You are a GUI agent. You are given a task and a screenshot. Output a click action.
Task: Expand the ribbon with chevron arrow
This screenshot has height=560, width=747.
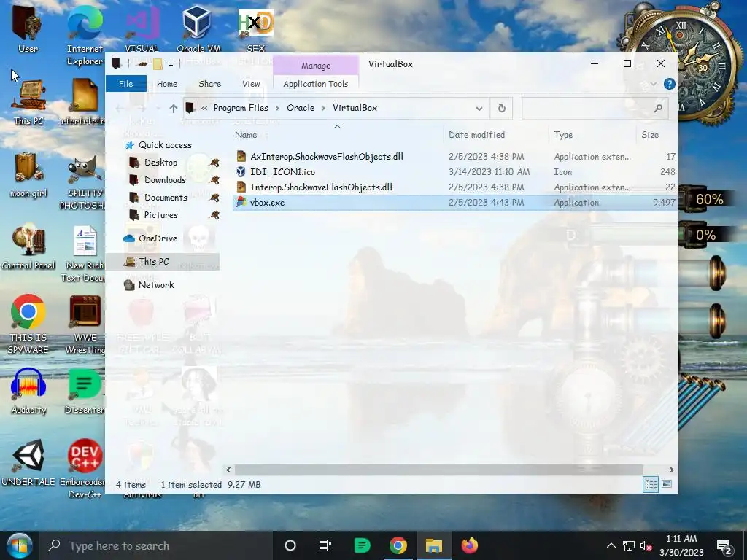[654, 85]
